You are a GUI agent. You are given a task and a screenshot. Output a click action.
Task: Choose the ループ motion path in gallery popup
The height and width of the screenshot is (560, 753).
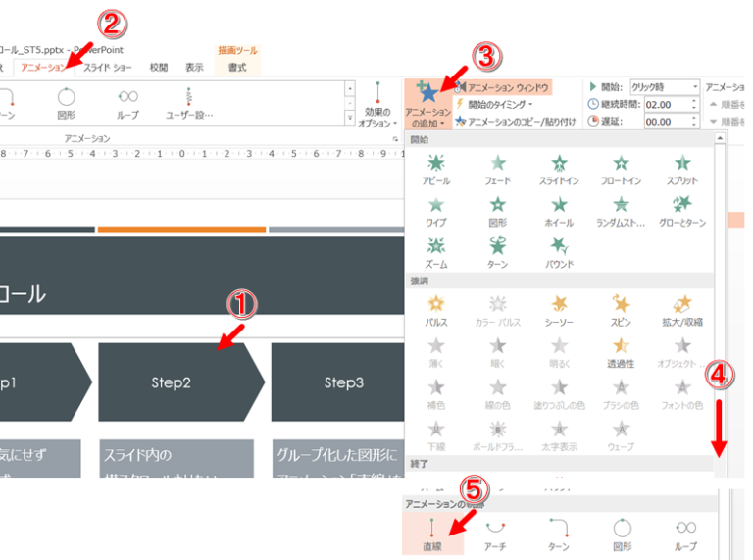pos(685,533)
